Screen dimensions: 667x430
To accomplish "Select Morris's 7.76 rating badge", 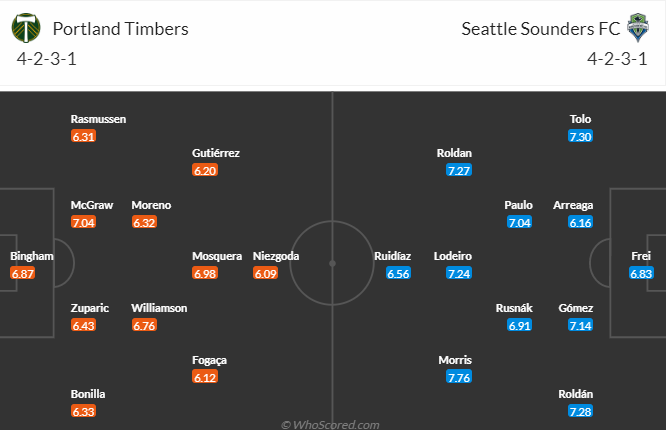I will pyautogui.click(x=459, y=377).
